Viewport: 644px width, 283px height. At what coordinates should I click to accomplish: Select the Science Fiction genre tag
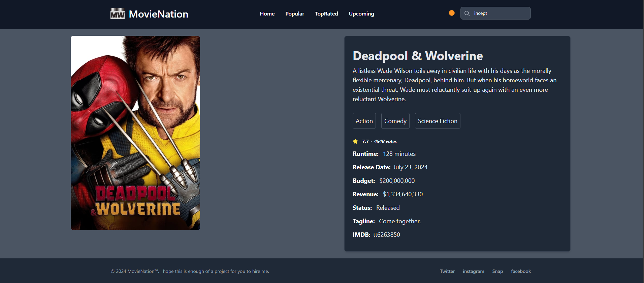point(438,121)
